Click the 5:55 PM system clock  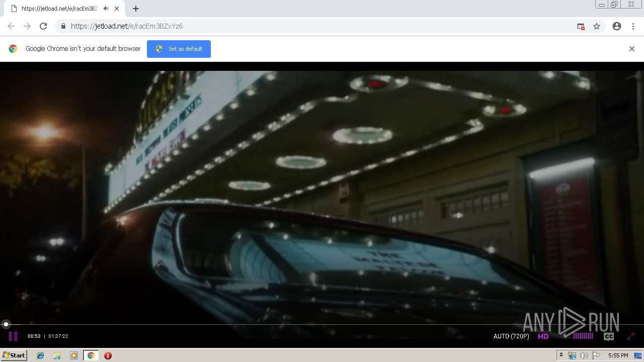(618, 355)
